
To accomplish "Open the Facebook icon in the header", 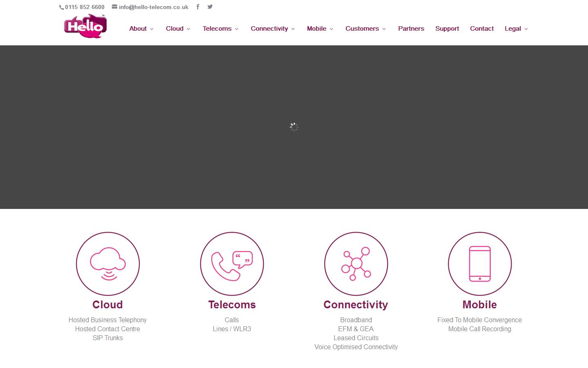I will point(198,7).
